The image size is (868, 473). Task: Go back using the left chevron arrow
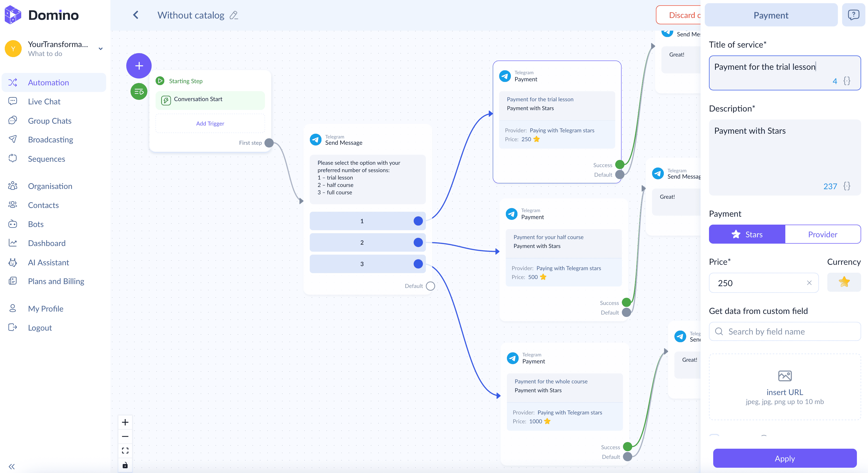pos(136,15)
